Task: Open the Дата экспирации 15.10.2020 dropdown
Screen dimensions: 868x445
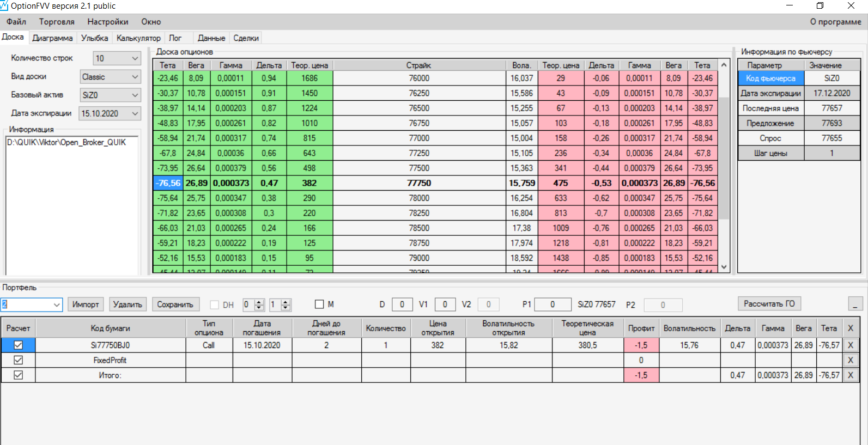Action: coord(135,113)
